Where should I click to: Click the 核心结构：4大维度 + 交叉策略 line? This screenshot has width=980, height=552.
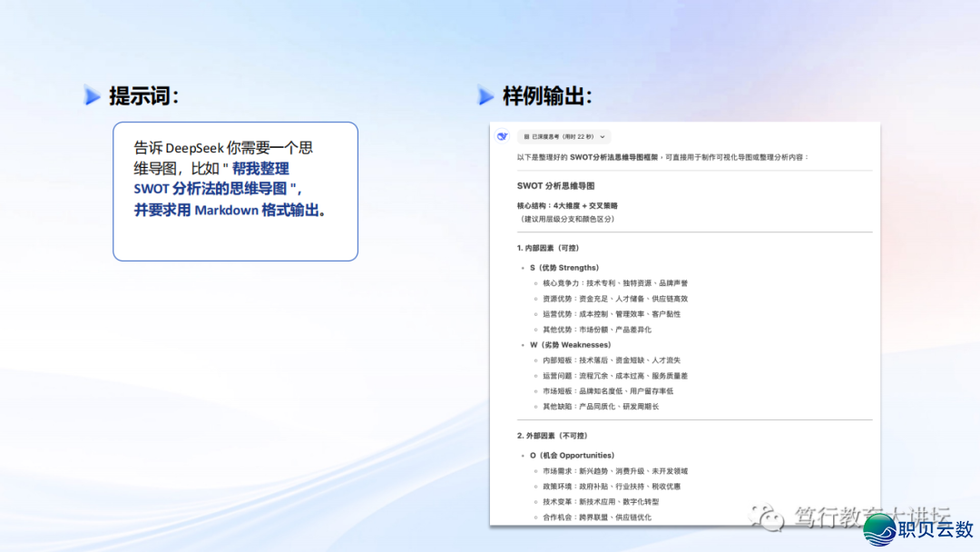pos(567,206)
